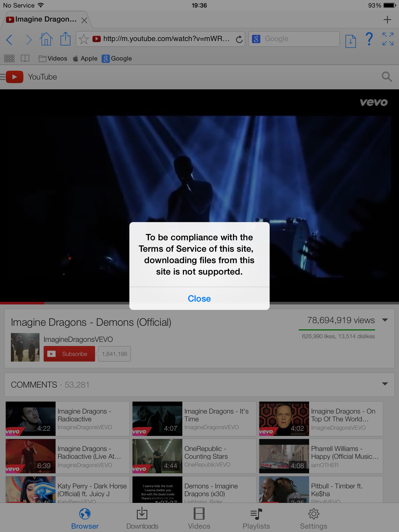Switch to the Browser tab
This screenshot has width=399, height=532.
click(85, 518)
